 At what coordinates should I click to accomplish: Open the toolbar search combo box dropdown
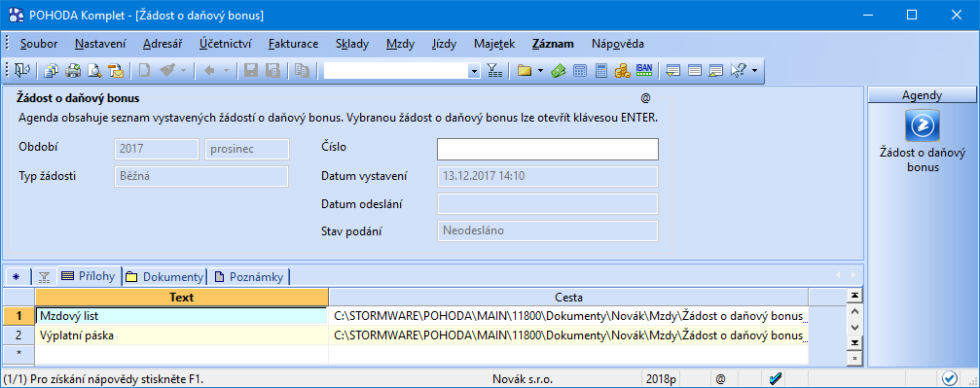pos(475,71)
